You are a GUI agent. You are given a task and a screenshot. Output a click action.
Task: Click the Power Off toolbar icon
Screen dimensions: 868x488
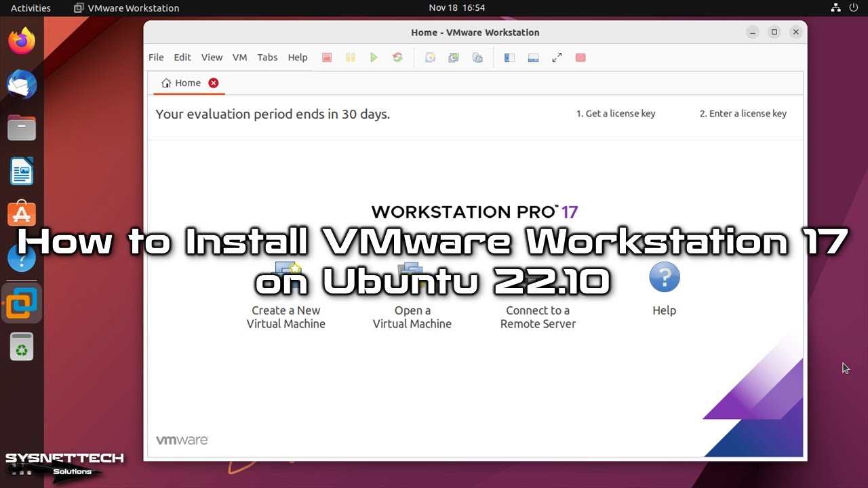pos(327,58)
